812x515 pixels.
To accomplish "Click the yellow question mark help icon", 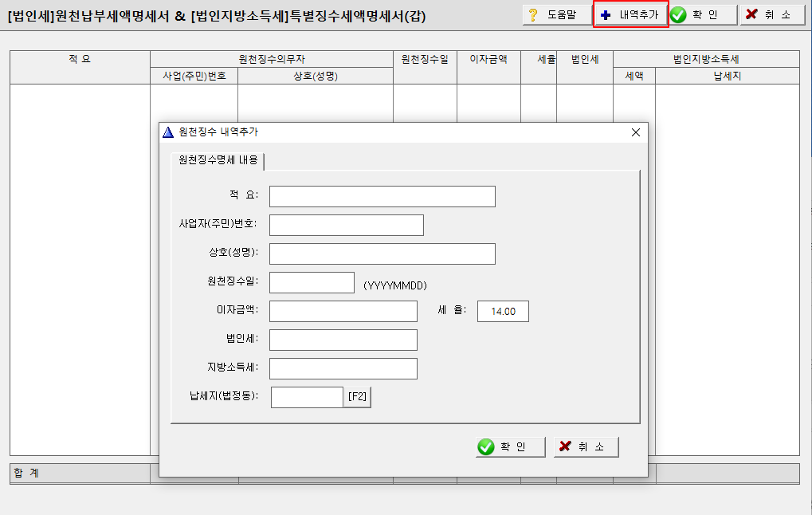I will coord(532,14).
